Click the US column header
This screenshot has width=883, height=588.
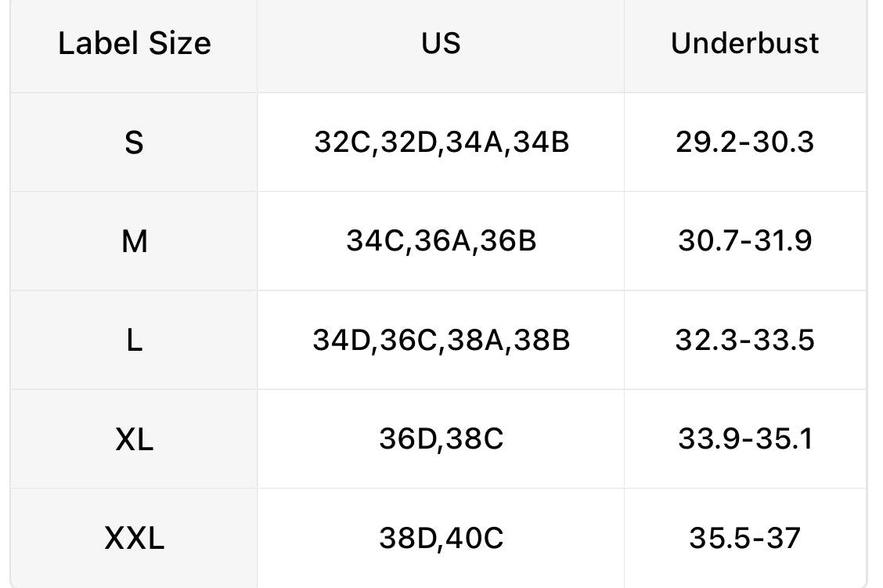coord(441,43)
